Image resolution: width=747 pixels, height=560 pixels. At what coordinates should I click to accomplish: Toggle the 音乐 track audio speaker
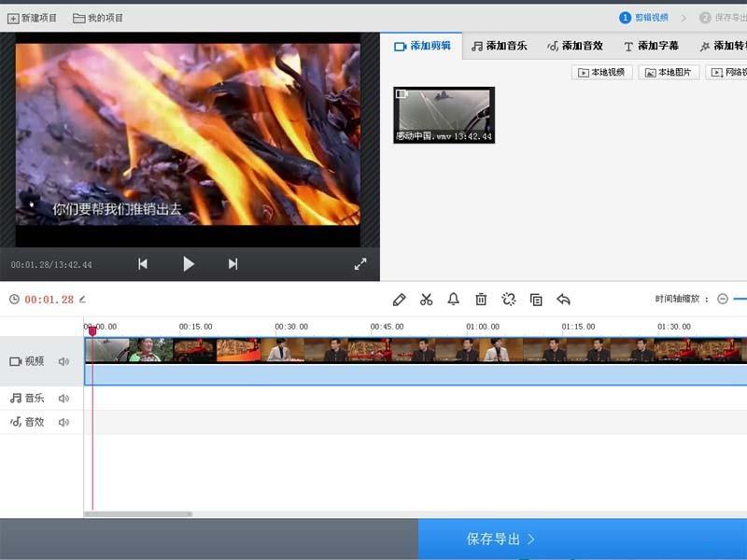click(x=63, y=398)
